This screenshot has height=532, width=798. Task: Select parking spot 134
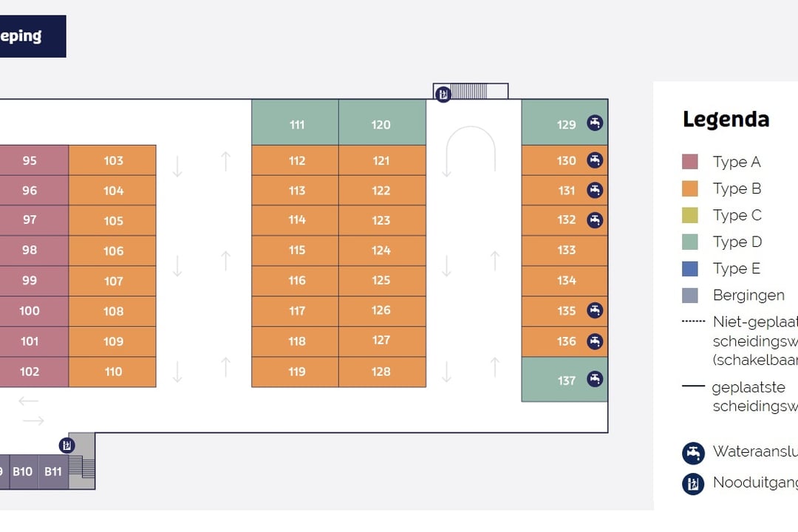(565, 281)
